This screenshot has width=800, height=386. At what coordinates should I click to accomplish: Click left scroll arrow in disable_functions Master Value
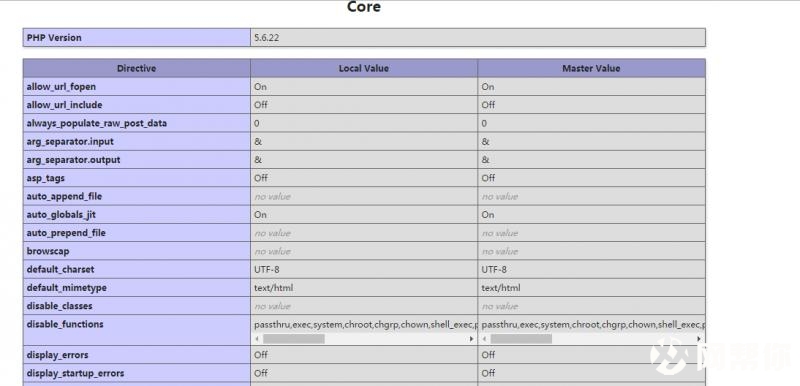485,339
